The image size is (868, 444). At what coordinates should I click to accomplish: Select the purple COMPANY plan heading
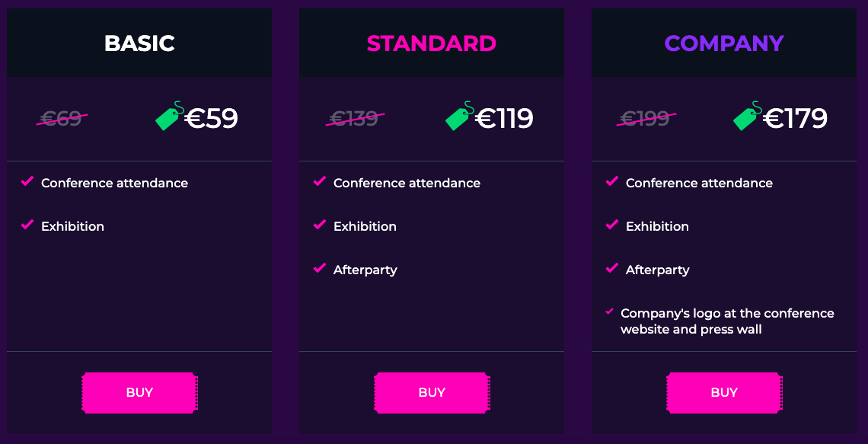tap(724, 43)
